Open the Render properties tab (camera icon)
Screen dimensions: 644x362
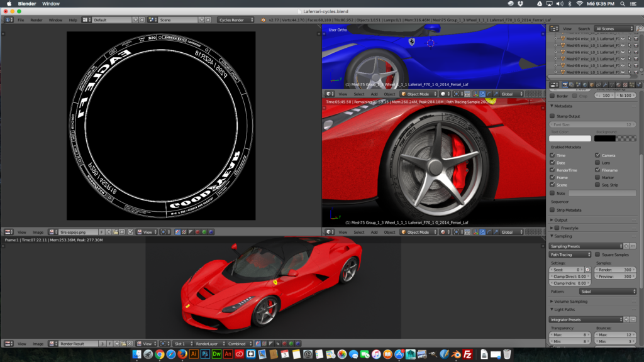(565, 84)
